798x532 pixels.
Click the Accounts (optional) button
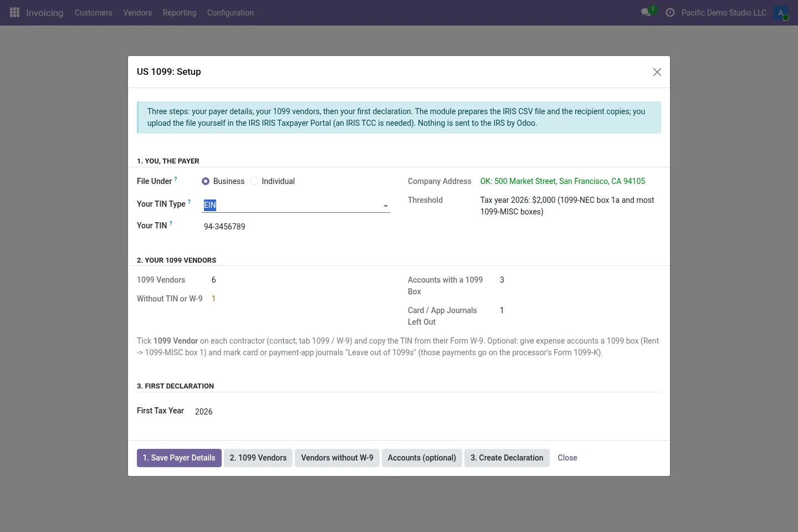[x=422, y=458]
